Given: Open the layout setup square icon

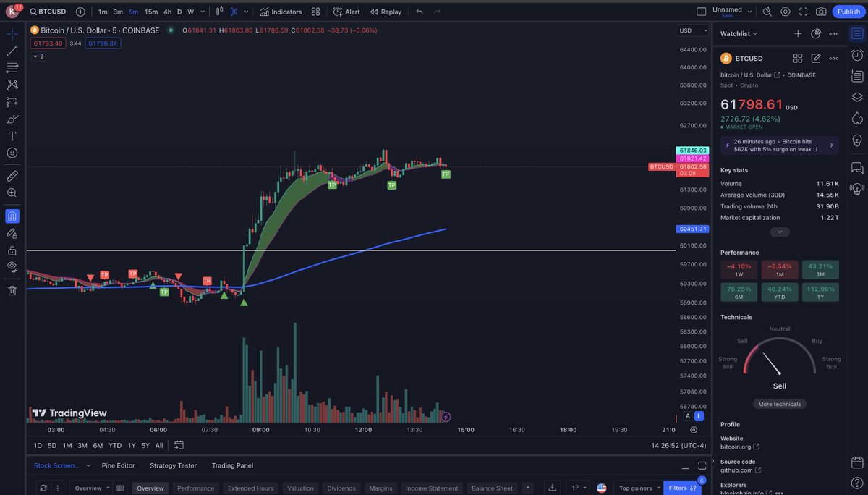Looking at the screenshot, I should [701, 12].
